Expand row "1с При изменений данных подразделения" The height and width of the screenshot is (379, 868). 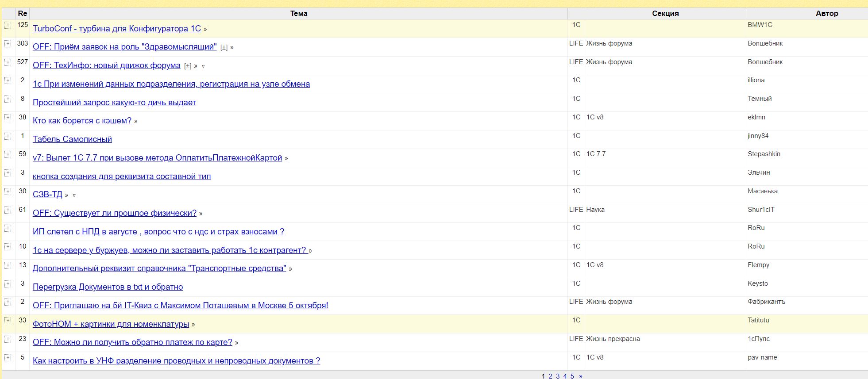tap(8, 80)
